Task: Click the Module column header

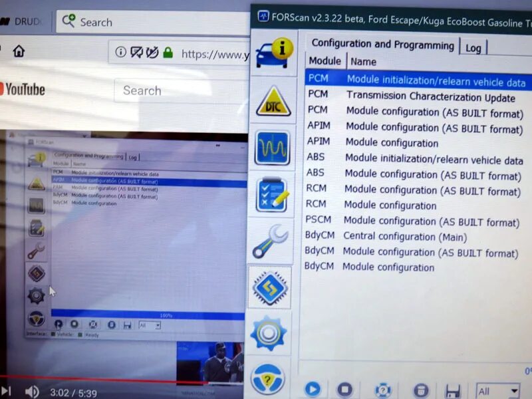Action: click(x=325, y=61)
